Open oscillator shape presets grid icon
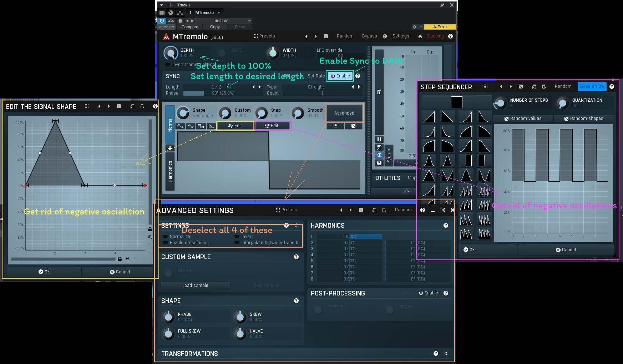The height and width of the screenshot is (364, 623). point(335,126)
